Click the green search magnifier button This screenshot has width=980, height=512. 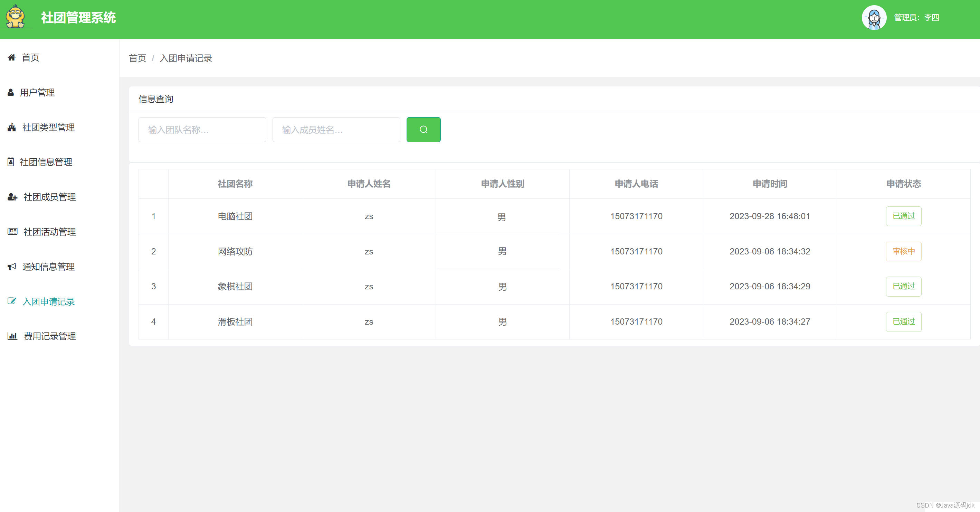[423, 129]
